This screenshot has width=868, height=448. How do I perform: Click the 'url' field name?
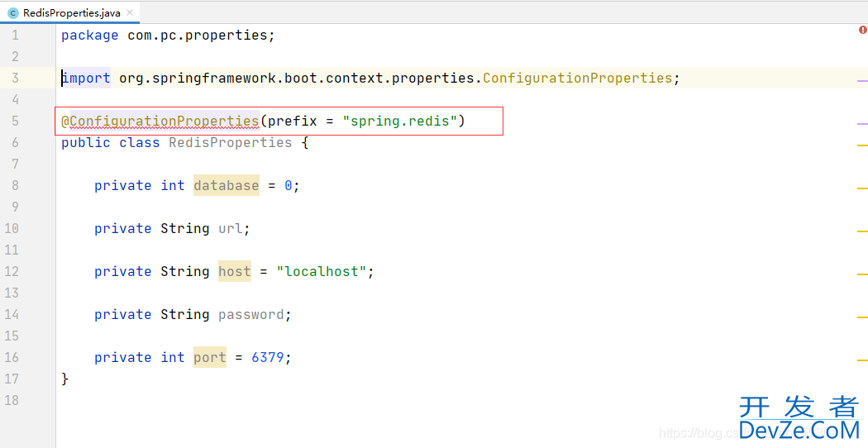tap(231, 229)
